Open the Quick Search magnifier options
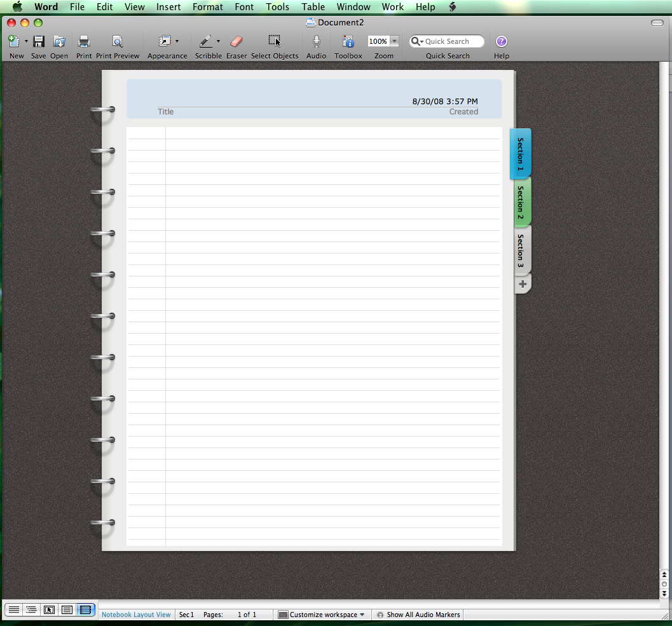The height and width of the screenshot is (626, 672). click(416, 41)
